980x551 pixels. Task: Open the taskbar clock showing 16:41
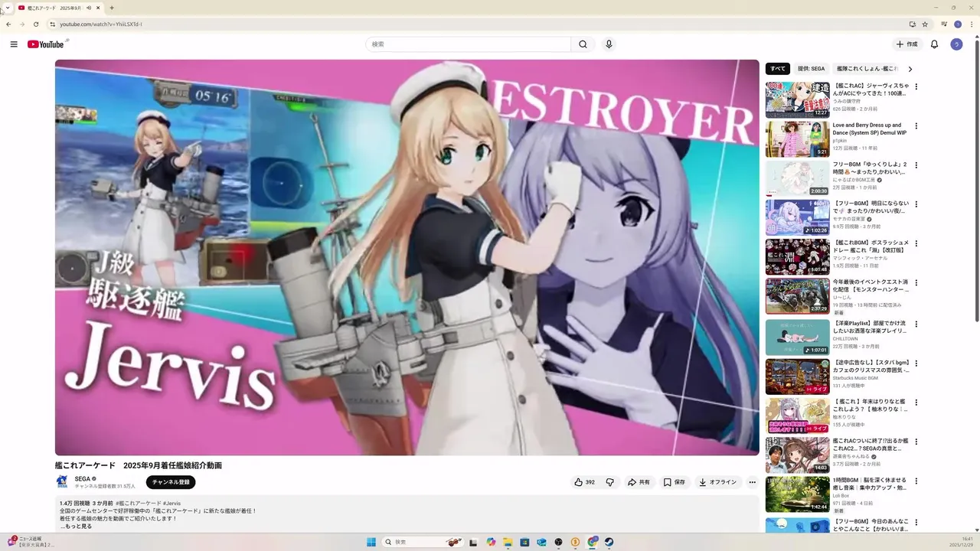click(x=962, y=542)
